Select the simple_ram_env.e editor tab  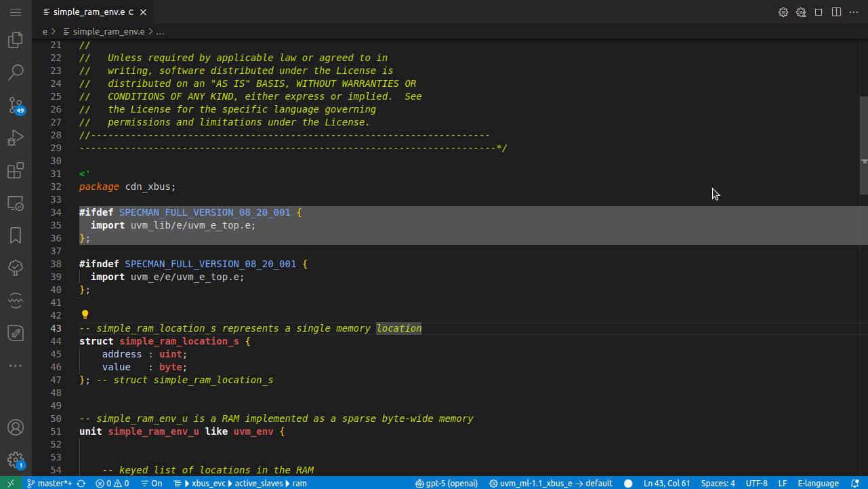88,12
